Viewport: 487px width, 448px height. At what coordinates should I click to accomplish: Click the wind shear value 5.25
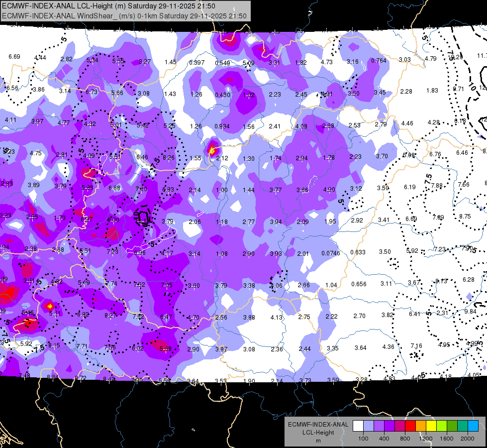click(169, 125)
